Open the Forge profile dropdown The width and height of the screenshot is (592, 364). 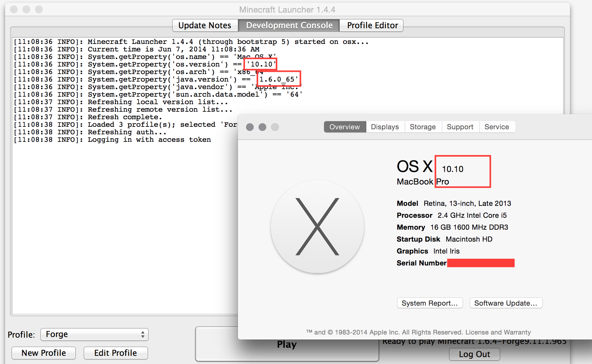pos(94,334)
